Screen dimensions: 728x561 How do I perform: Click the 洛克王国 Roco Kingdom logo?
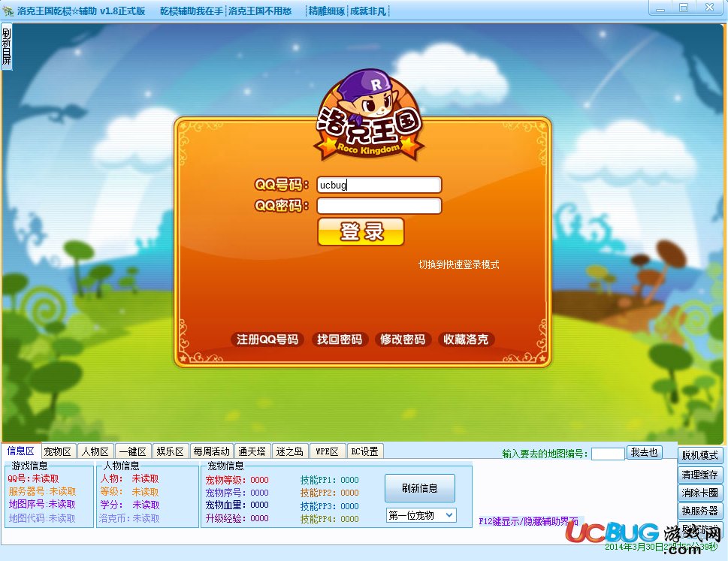[370, 116]
